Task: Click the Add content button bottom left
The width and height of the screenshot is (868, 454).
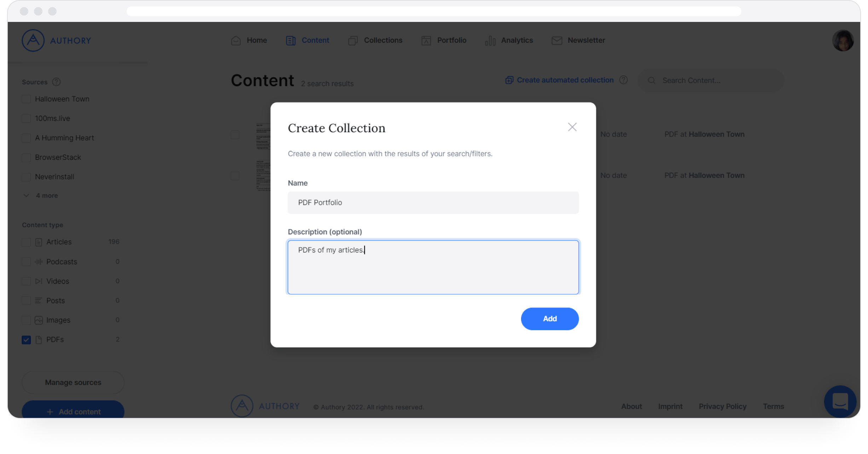Action: click(x=73, y=411)
